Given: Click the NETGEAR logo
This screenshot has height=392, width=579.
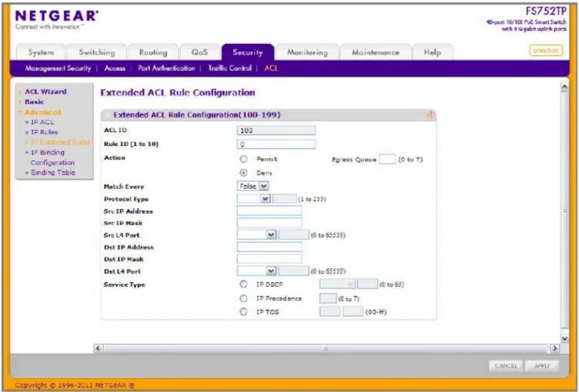Looking at the screenshot, I should tap(56, 16).
